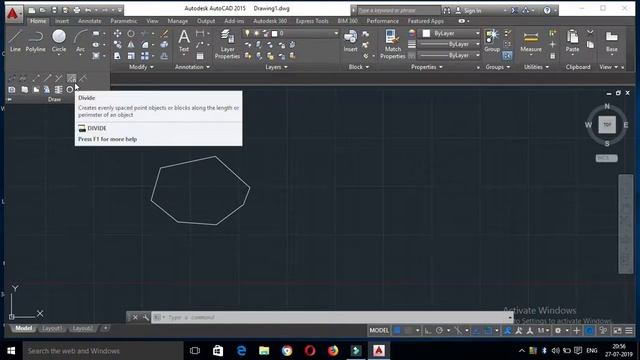The height and width of the screenshot is (360, 640).
Task: Switch to the Layout1 tab
Action: point(52,329)
